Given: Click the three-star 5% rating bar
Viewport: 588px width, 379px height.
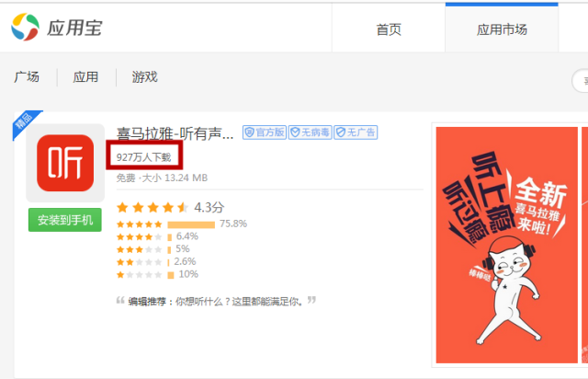Looking at the screenshot, I should [169, 249].
